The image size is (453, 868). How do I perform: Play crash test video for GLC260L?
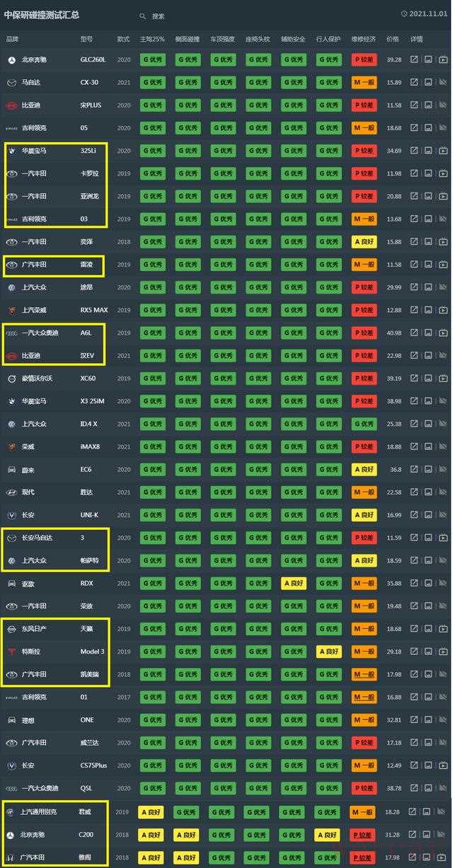[442, 60]
